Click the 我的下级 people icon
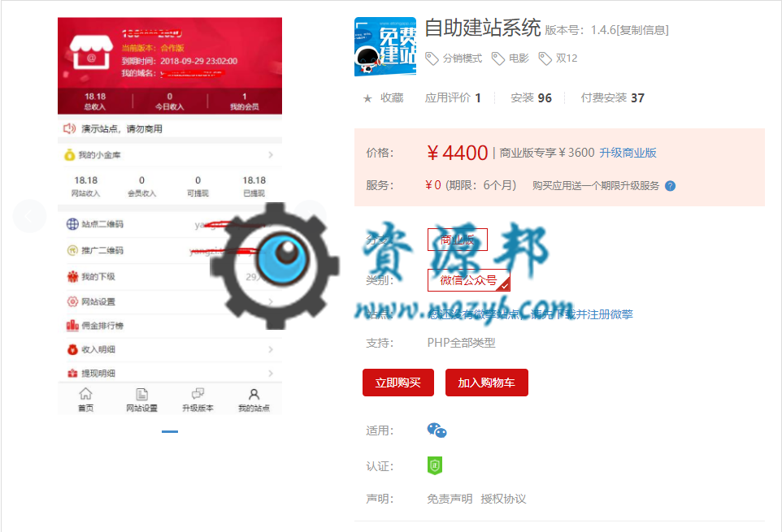This screenshot has width=782, height=532. tap(73, 276)
